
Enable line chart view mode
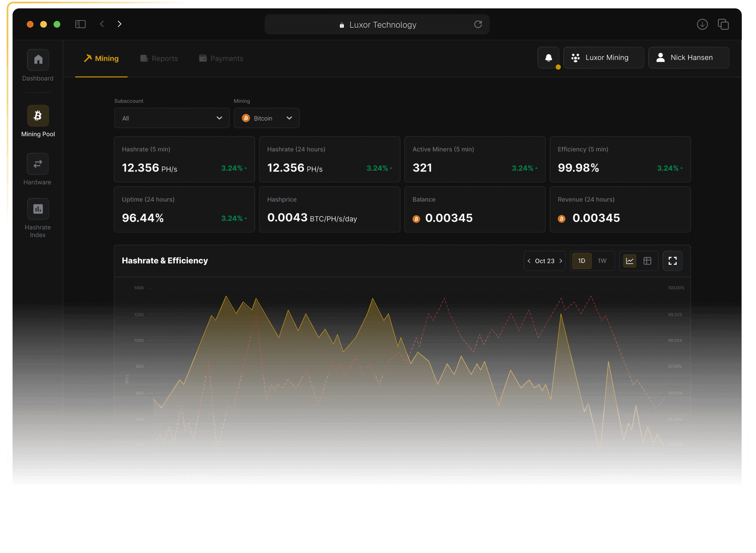pyautogui.click(x=629, y=261)
